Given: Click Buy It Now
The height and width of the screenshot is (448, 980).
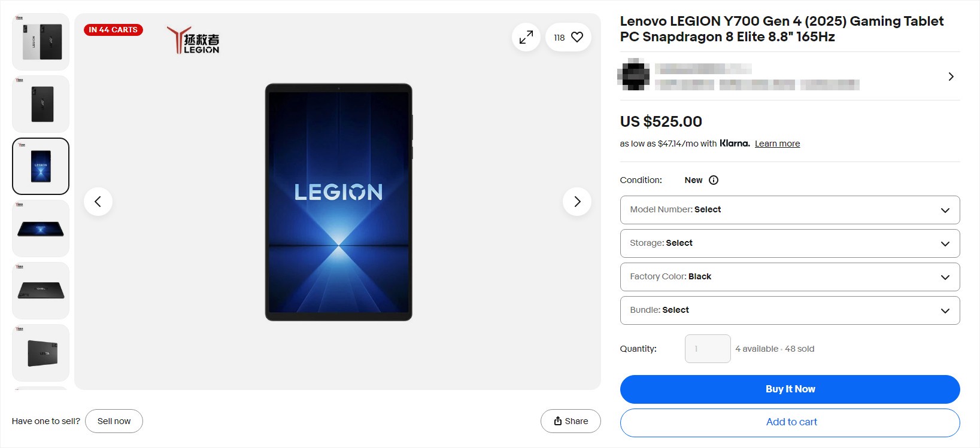Looking at the screenshot, I should (790, 389).
